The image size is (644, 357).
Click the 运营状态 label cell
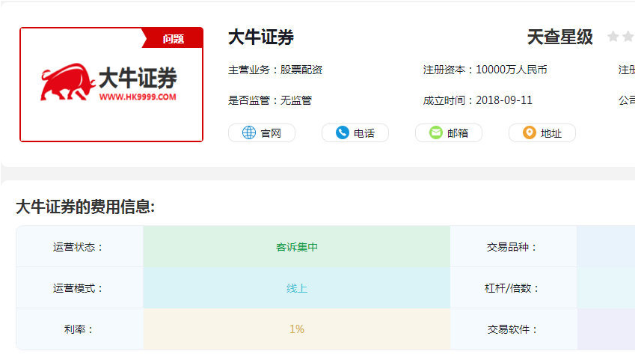[80, 246]
